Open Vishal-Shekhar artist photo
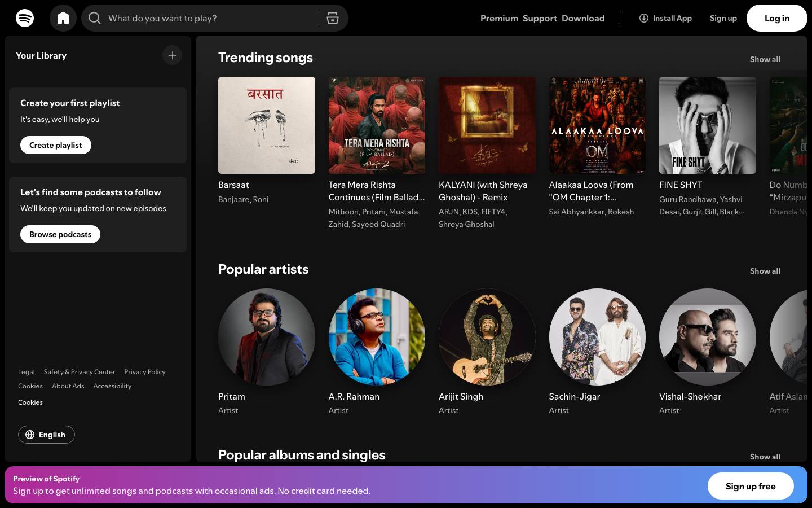The image size is (812, 508). 708,337
